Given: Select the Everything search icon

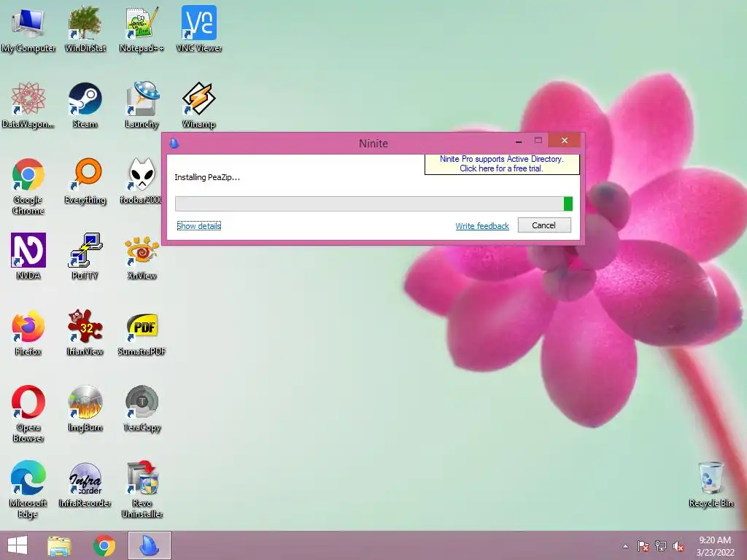Looking at the screenshot, I should click(x=85, y=182).
